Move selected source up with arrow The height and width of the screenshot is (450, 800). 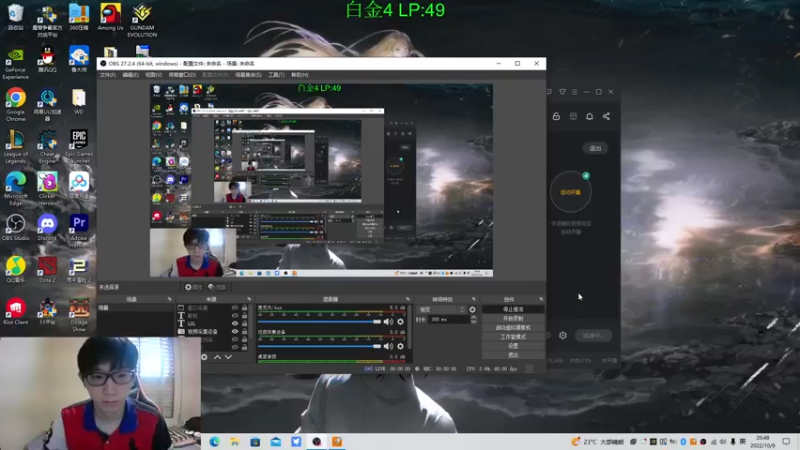217,357
